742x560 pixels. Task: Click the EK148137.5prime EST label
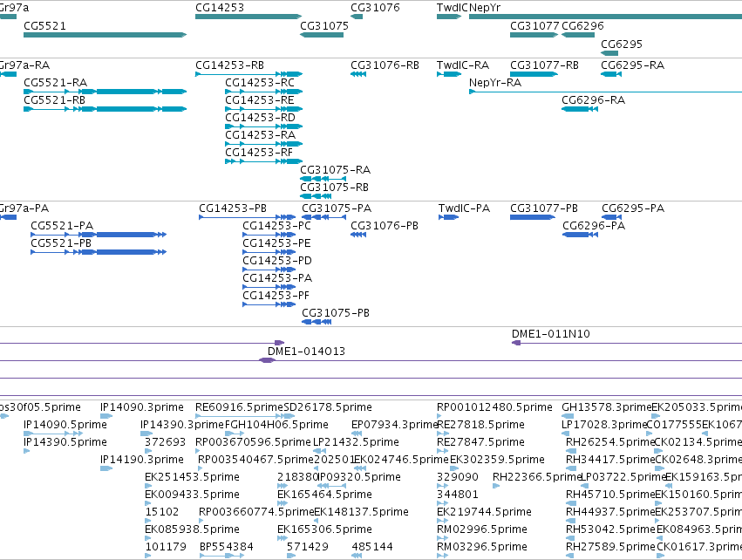click(361, 512)
